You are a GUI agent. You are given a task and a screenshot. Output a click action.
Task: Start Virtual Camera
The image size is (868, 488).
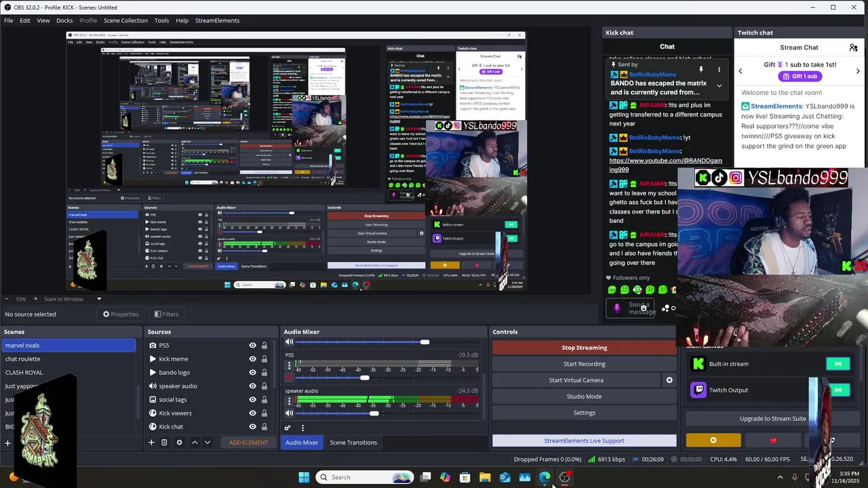[x=576, y=380]
